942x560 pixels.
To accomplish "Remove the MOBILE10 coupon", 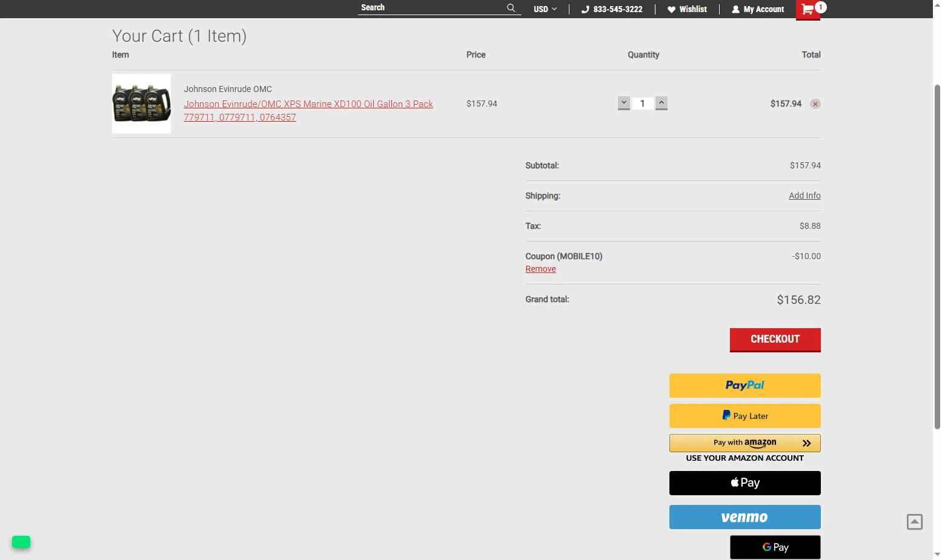I will [x=540, y=269].
